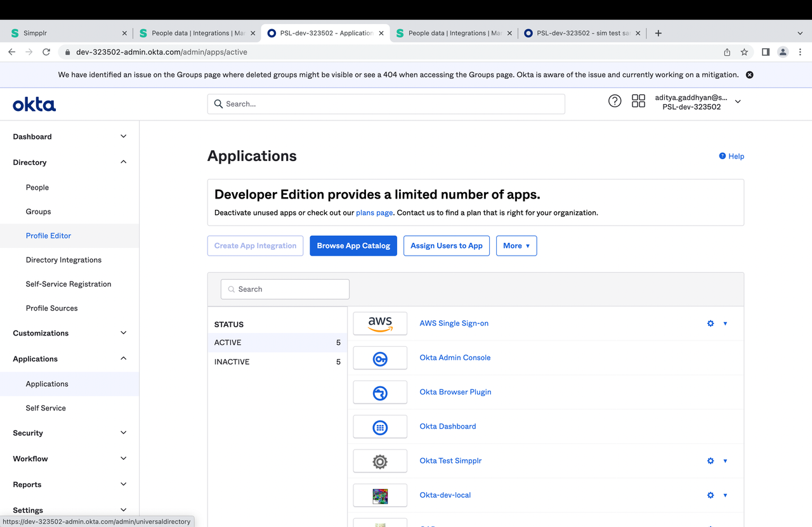Bookmark this page with the star icon
Screen dimensions: 812x527
click(x=744, y=52)
